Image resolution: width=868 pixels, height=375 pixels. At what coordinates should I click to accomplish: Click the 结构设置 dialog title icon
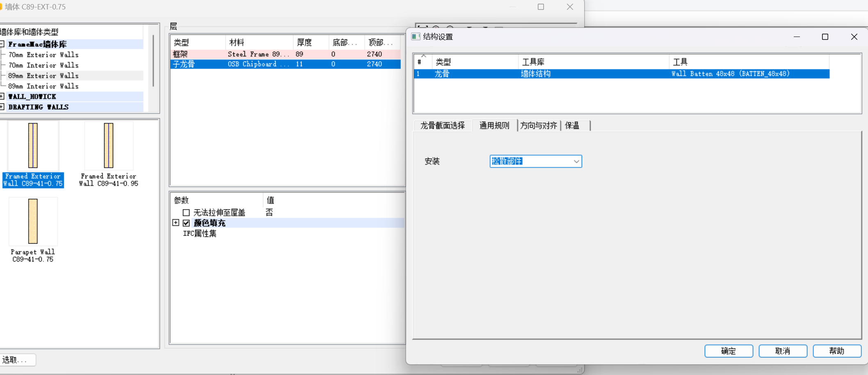416,37
